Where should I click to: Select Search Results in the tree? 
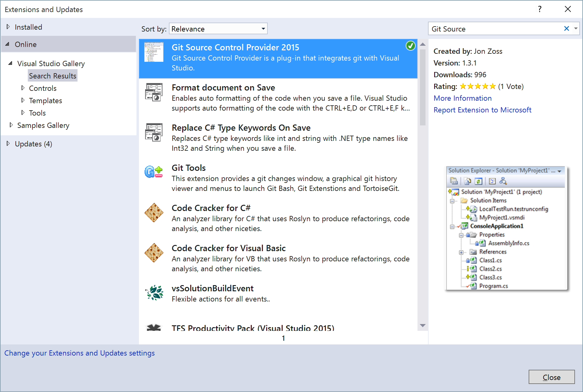click(52, 76)
